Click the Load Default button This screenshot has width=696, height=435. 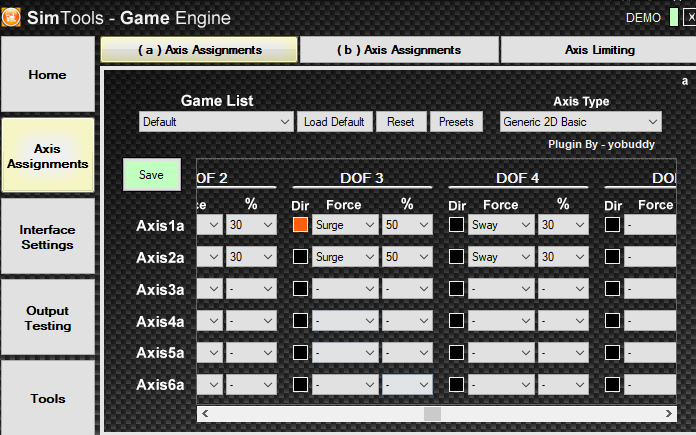(334, 122)
